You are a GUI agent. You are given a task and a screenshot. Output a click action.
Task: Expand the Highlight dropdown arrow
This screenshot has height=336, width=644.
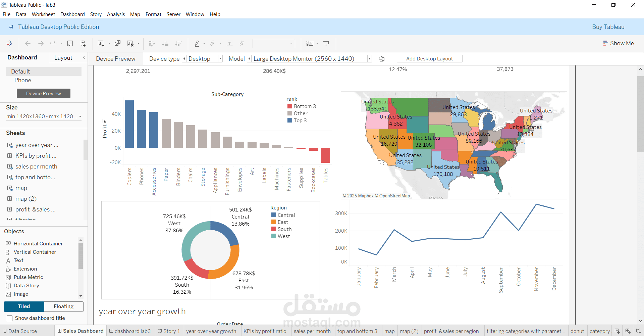pyautogui.click(x=204, y=44)
